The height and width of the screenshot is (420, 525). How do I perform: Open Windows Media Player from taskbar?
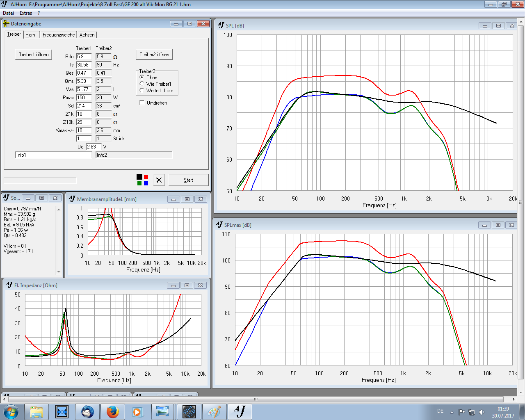pos(138,412)
